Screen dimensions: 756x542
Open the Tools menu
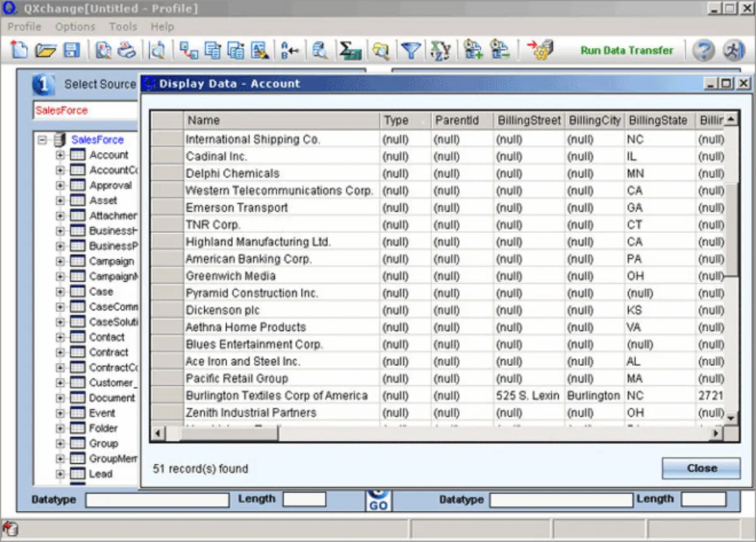(123, 26)
